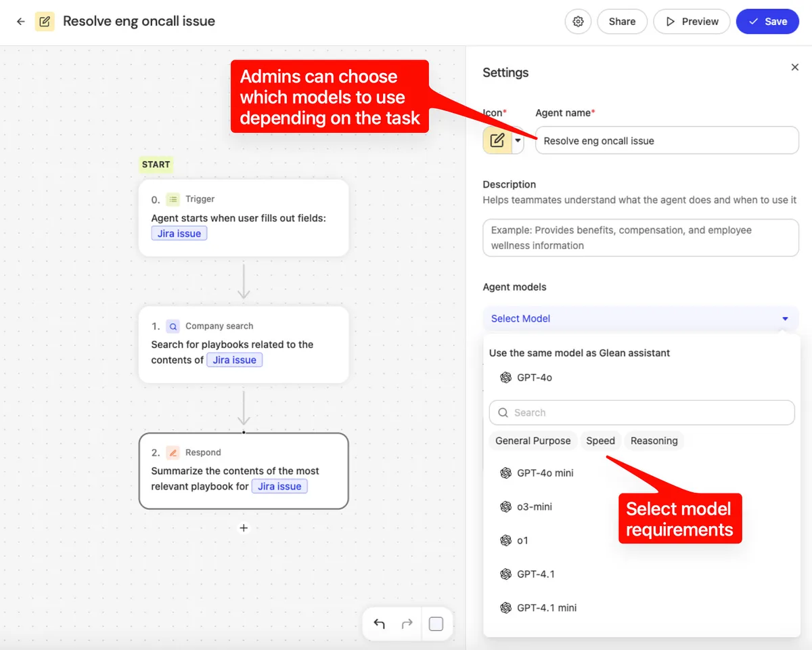Select the Respond step card

pyautogui.click(x=244, y=471)
